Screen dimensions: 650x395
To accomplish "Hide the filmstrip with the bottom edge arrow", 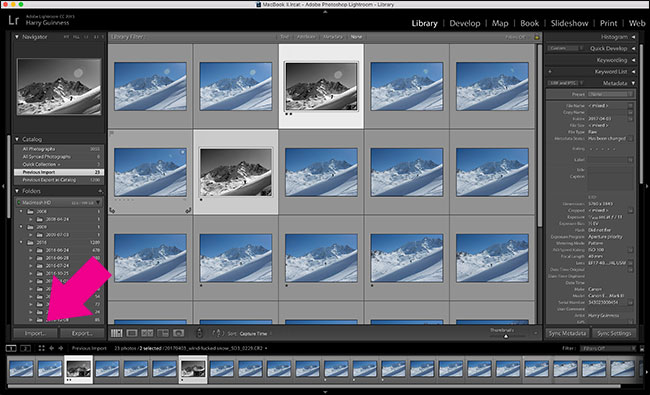I will coord(325,392).
